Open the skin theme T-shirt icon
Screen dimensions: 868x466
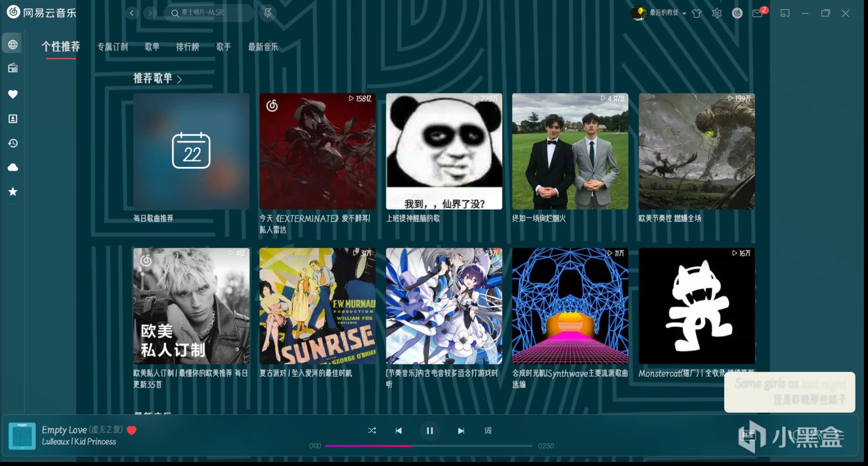click(x=697, y=14)
